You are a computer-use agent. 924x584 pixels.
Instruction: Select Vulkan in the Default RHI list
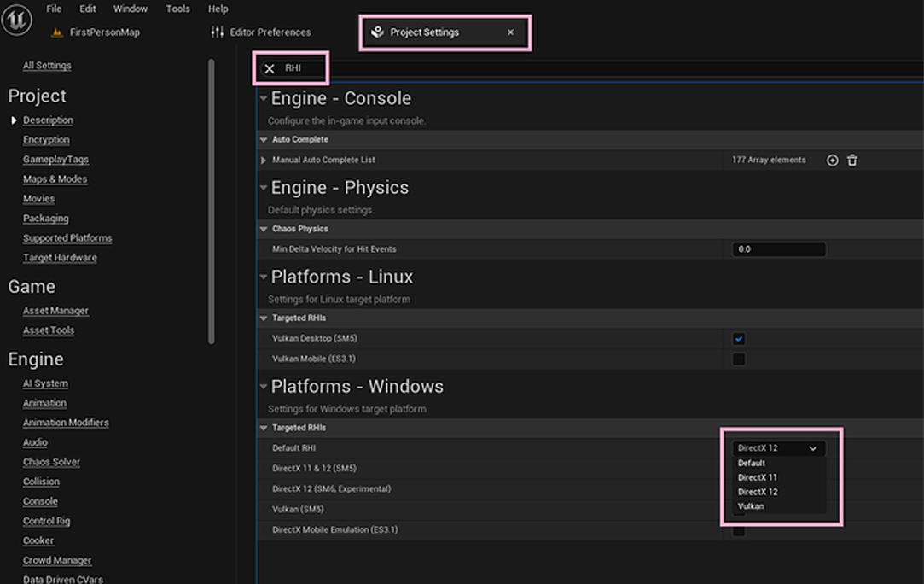[x=751, y=505]
